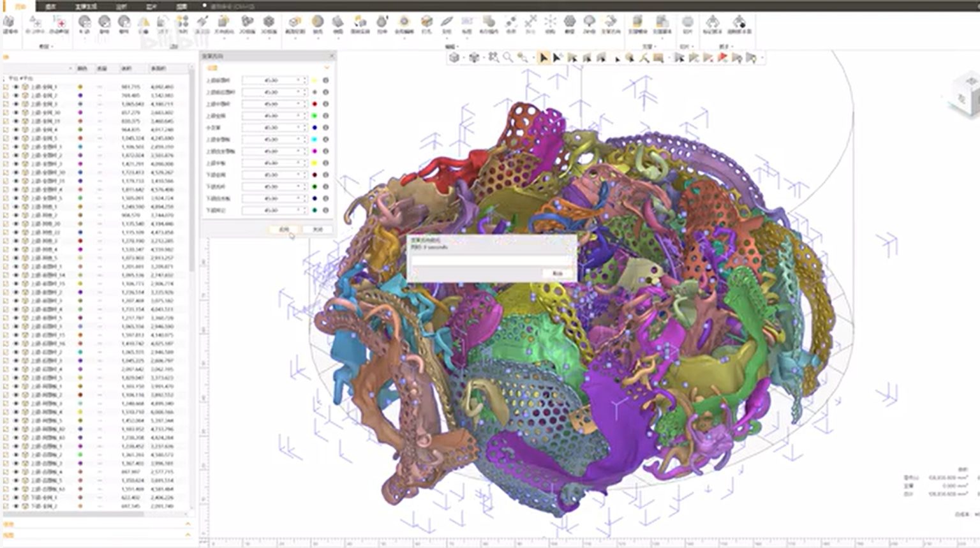Open the angle dropdown in the magenta swatch row

coord(298,151)
